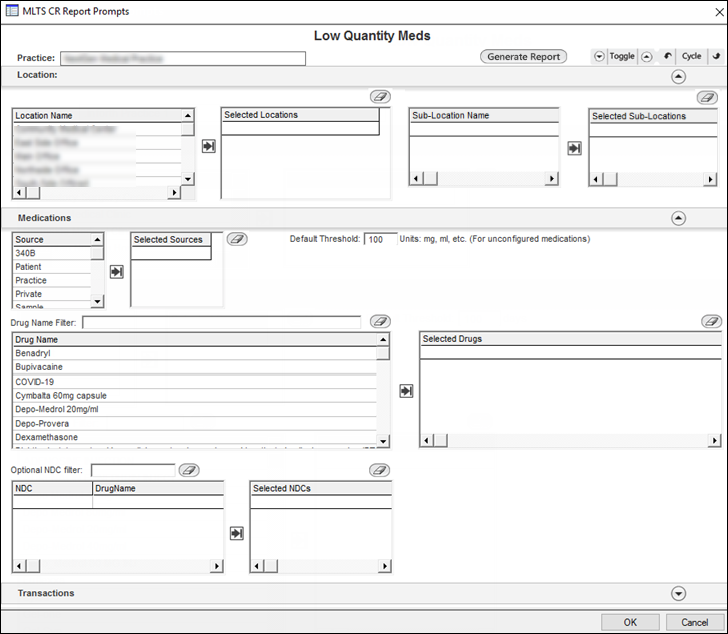Add the source to Selected Sources with the arrow

pos(117,272)
